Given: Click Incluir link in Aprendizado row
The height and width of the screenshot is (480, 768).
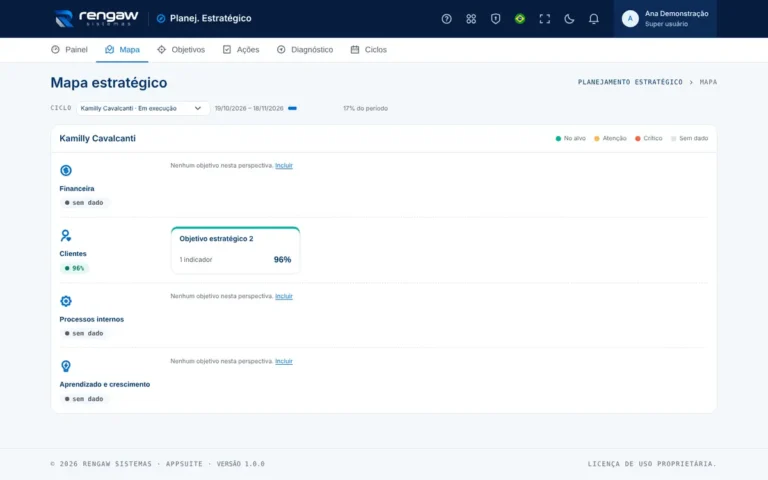Looking at the screenshot, I should 284,361.
